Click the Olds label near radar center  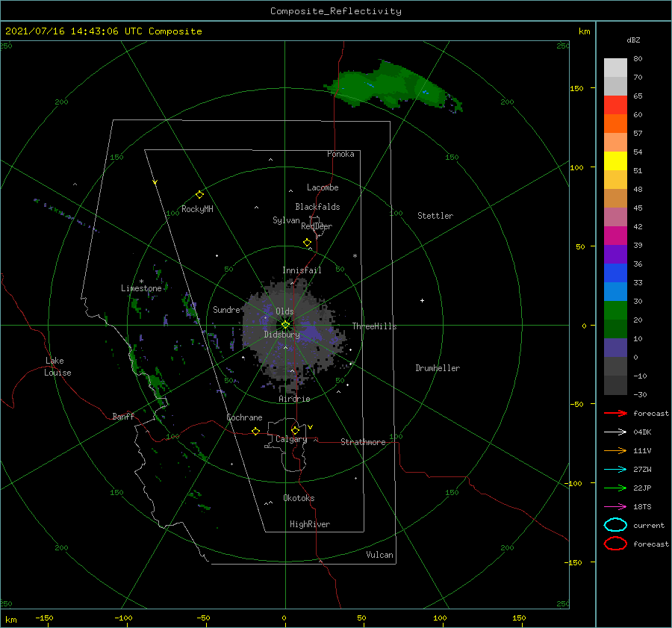point(284,311)
